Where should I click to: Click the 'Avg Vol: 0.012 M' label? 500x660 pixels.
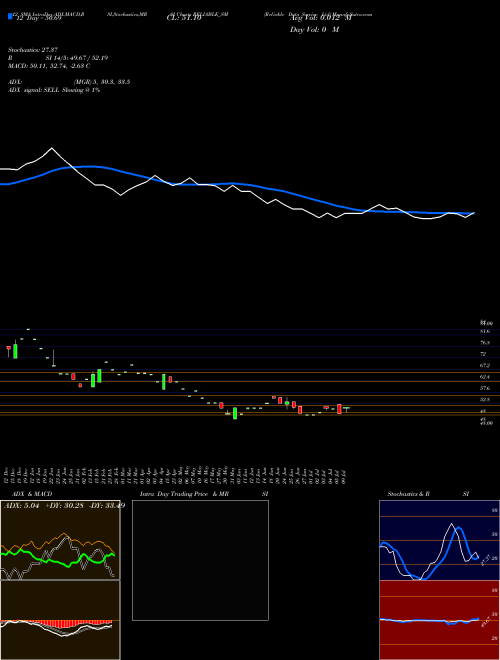321,18
